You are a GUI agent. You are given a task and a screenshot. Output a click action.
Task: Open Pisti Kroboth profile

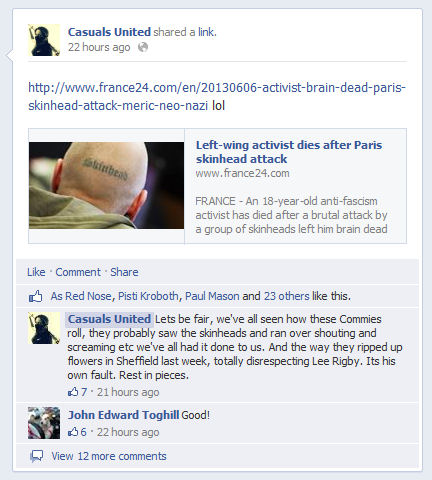[x=148, y=296]
